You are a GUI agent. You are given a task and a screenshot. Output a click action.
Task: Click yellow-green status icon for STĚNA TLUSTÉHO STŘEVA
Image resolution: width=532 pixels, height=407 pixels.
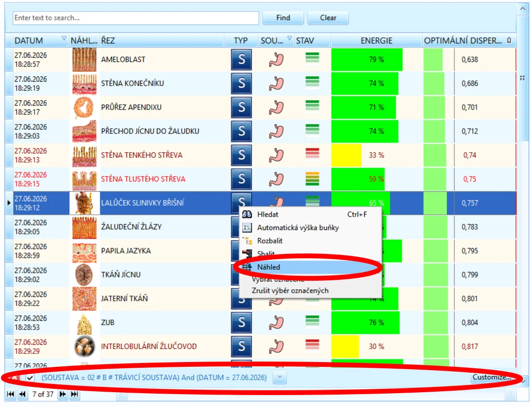point(312,179)
